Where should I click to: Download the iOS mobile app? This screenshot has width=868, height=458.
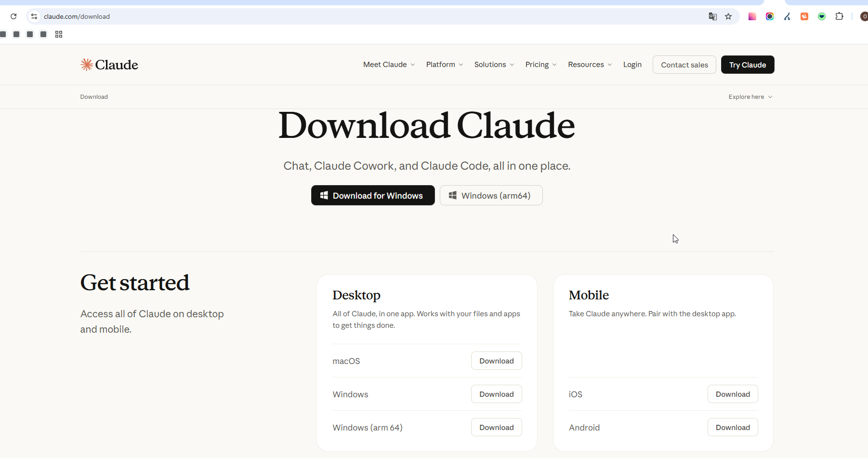pyautogui.click(x=733, y=394)
